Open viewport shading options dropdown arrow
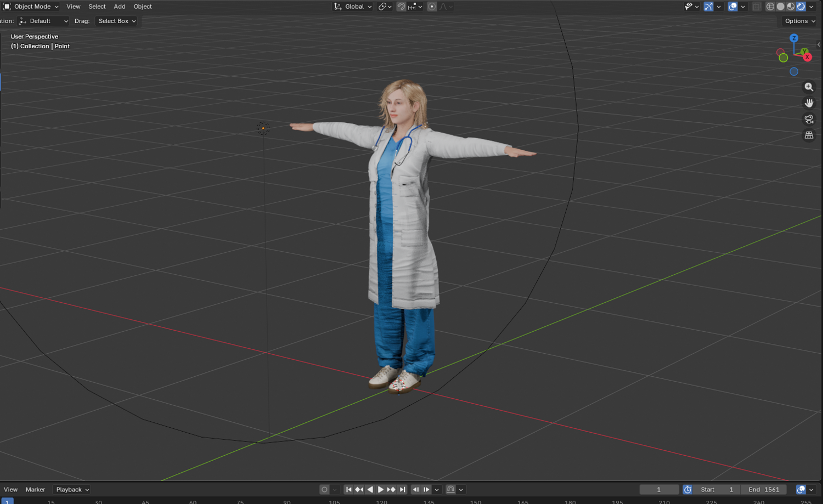Viewport: 823px width, 504px height. [x=811, y=7]
